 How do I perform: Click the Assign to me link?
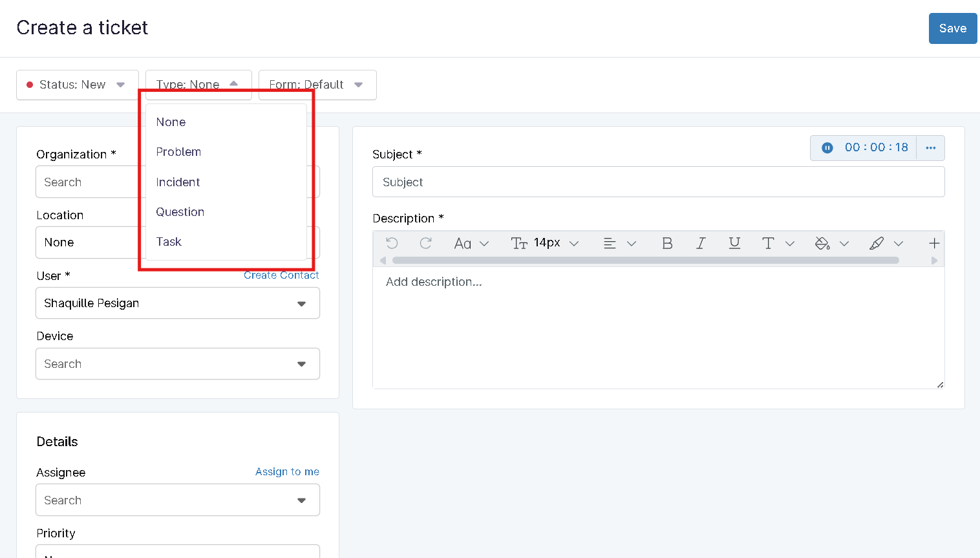click(287, 472)
